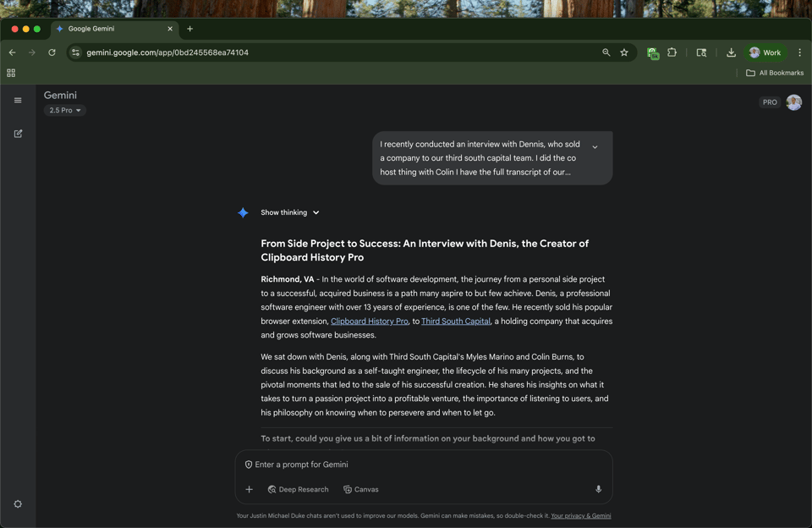Open a new browser tab
This screenshot has width=812, height=528.
coord(189,29)
